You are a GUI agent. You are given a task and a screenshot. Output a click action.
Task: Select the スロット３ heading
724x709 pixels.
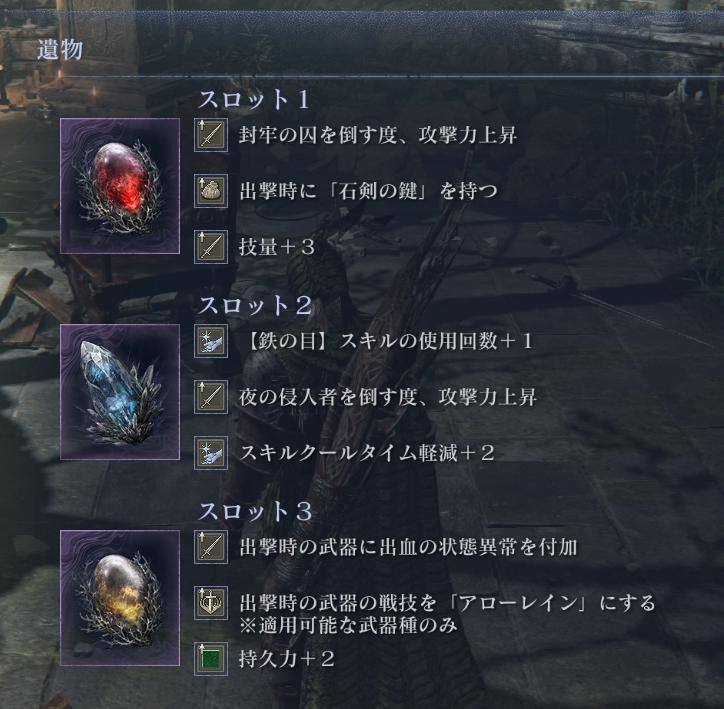pos(255,511)
